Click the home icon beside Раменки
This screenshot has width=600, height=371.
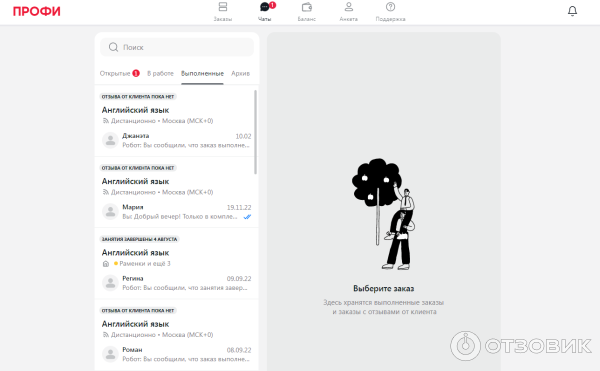point(106,264)
